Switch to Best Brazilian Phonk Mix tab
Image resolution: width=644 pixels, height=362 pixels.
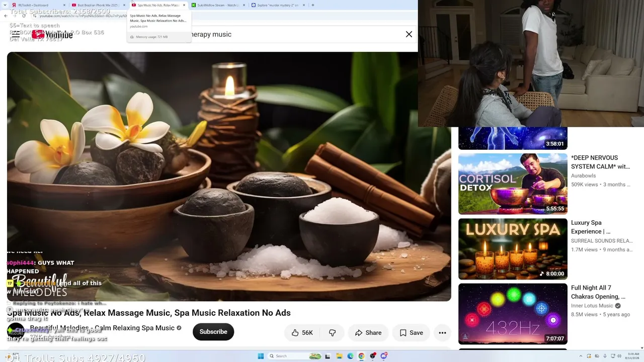tap(98, 5)
